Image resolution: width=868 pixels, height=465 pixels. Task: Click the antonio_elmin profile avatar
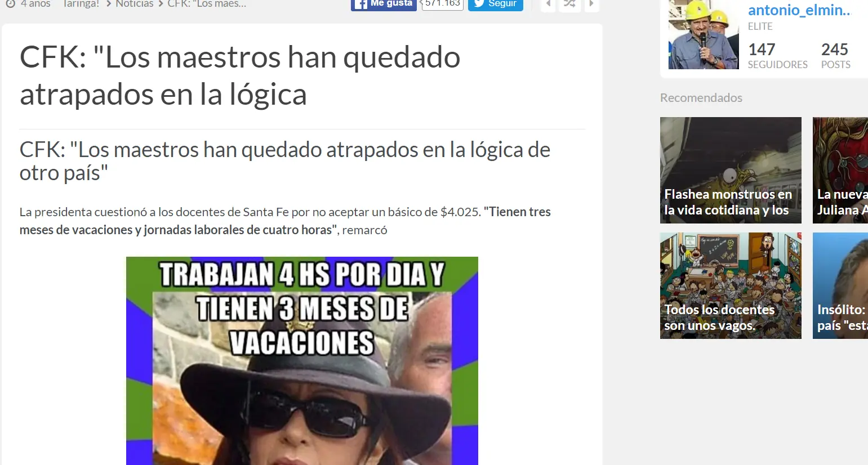[704, 34]
